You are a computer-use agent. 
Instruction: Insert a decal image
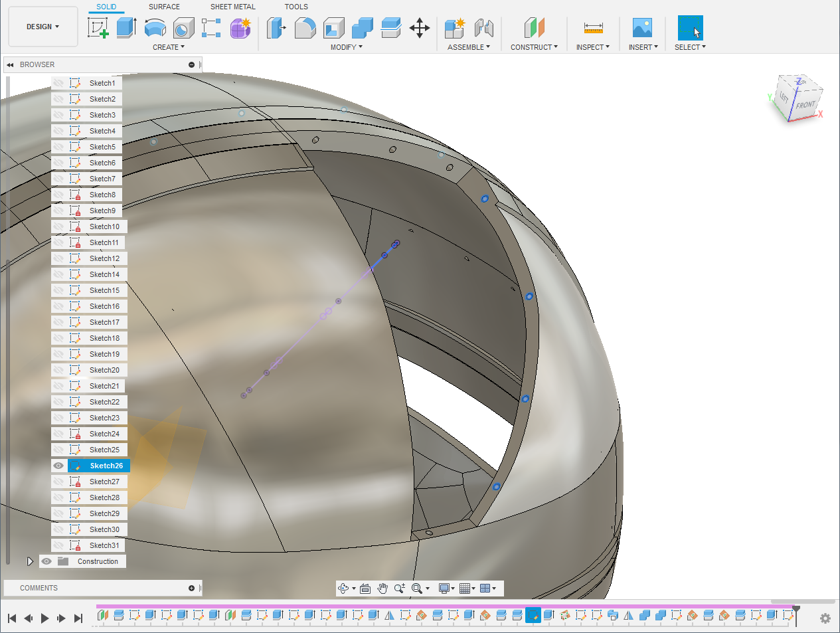[x=642, y=28]
